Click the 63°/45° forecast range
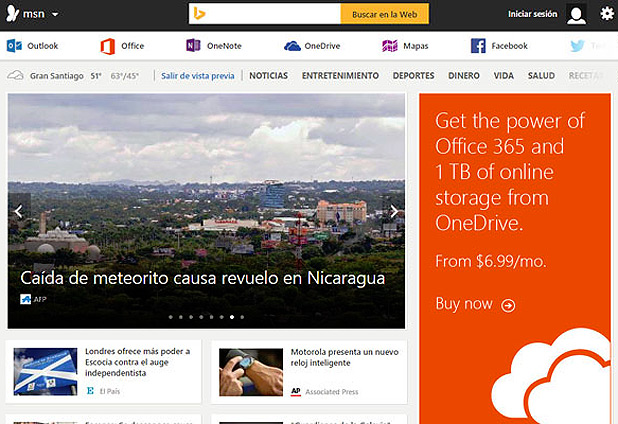The image size is (618, 424). coord(125,76)
